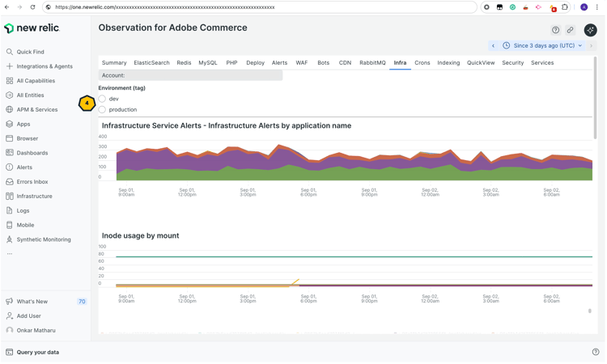Click the Query your data button
The width and height of the screenshot is (607, 364).
pyautogui.click(x=37, y=352)
